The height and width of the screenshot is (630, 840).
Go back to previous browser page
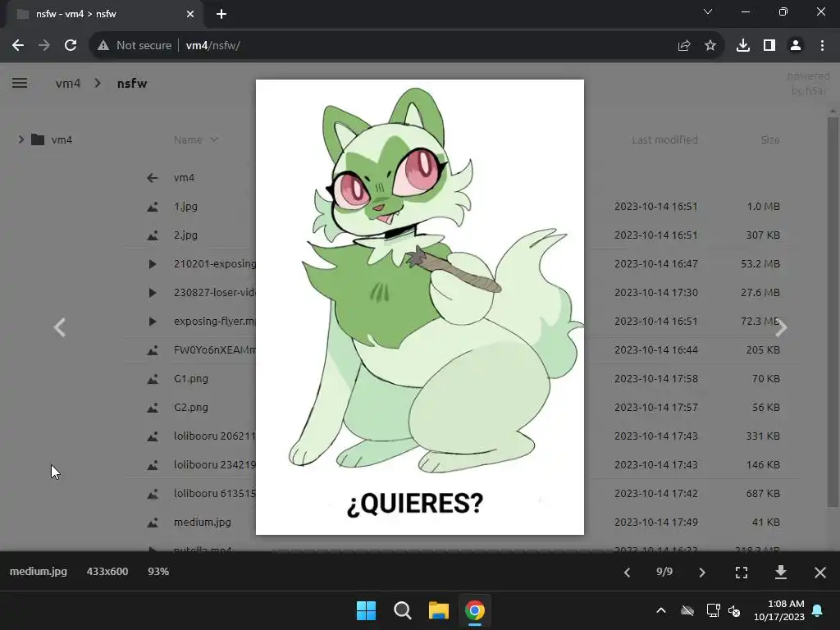click(x=18, y=46)
